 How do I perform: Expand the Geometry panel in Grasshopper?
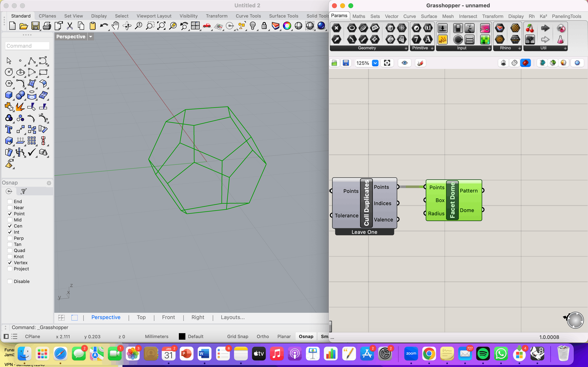click(x=406, y=48)
